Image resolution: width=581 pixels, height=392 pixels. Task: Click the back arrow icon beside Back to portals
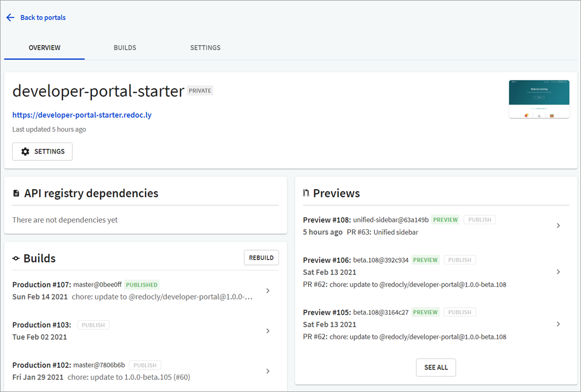pos(10,17)
